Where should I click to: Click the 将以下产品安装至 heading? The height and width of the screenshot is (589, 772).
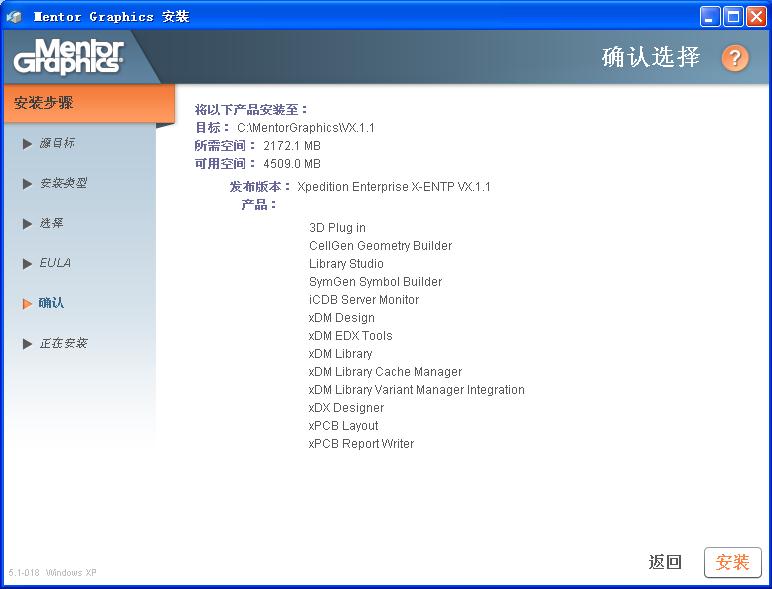(251, 109)
